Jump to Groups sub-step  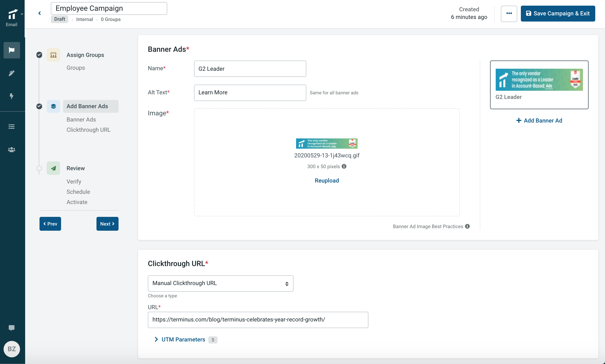click(76, 68)
